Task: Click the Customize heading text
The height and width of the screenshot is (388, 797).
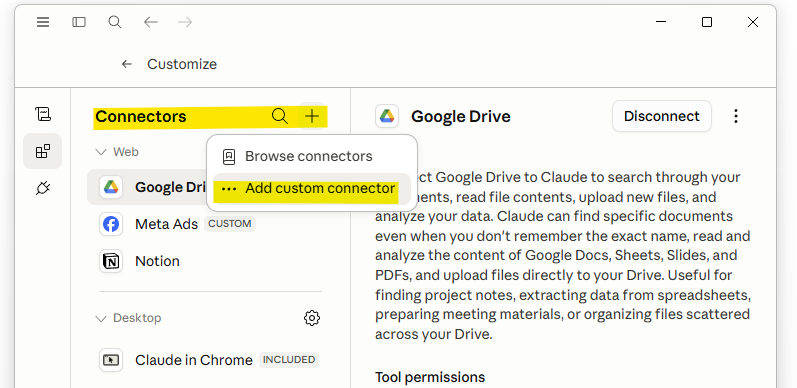Action: pos(182,64)
